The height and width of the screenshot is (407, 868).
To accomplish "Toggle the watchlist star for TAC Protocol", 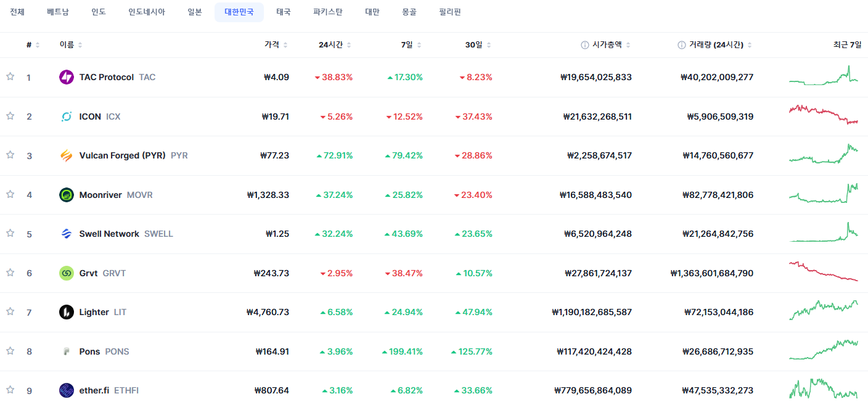I will (x=10, y=76).
